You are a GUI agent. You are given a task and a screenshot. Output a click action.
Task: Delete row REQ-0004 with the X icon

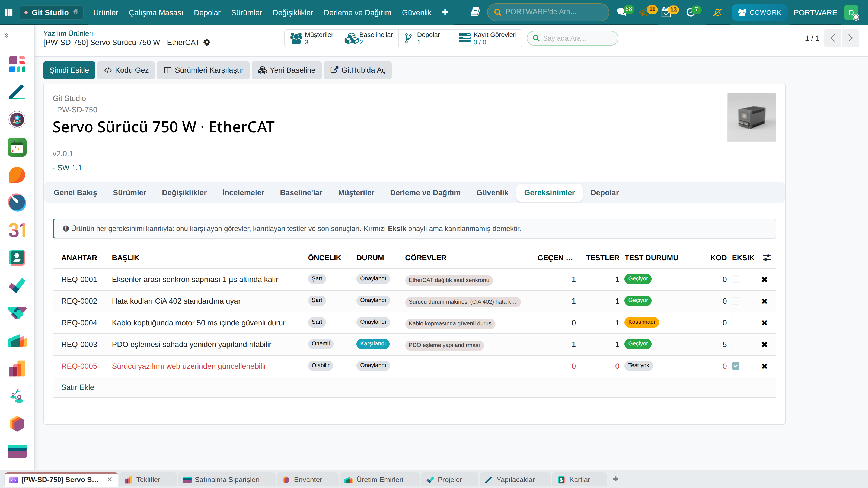tap(764, 323)
